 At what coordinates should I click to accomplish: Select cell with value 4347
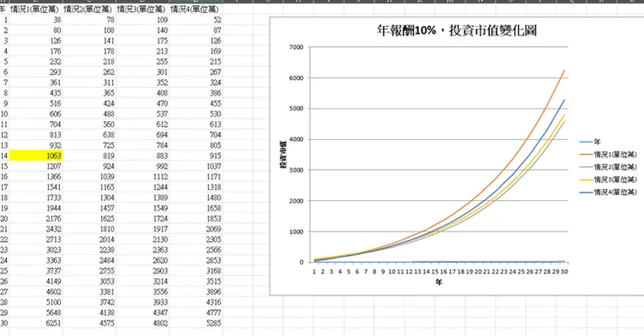pos(143,312)
